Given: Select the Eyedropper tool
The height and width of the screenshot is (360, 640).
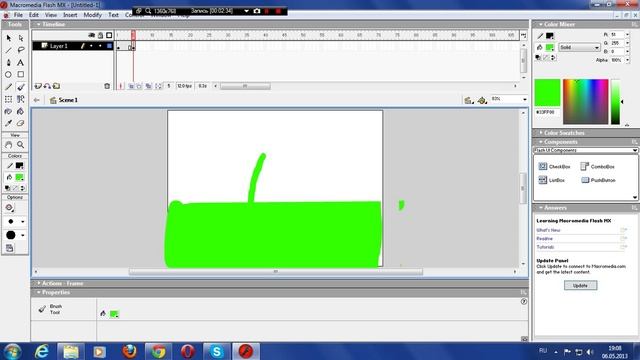Looking at the screenshot, I should coord(9,123).
